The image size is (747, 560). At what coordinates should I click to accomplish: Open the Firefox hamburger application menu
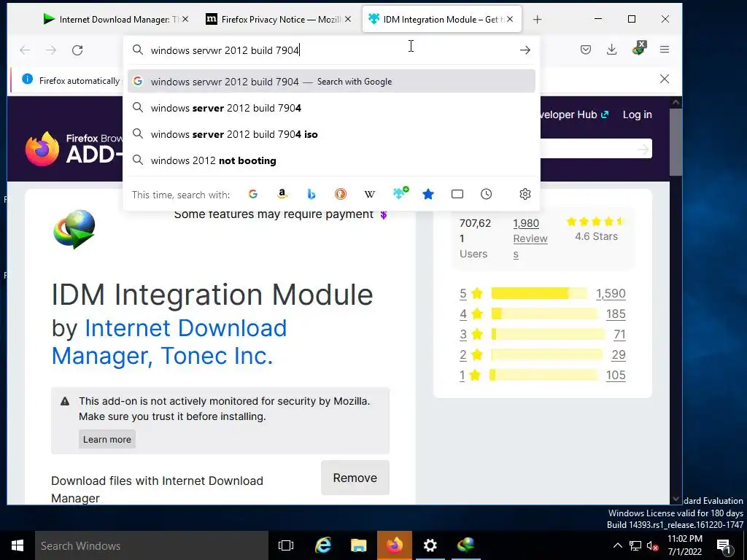[x=665, y=50]
